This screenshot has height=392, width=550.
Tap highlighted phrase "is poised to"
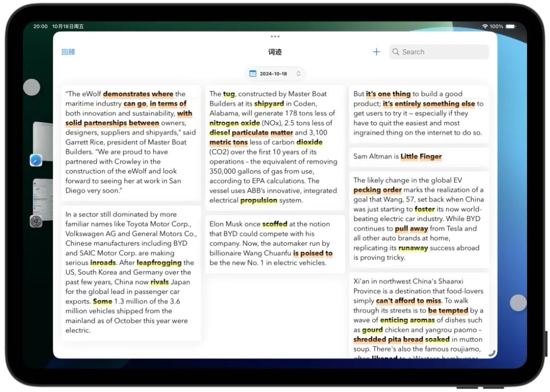coord(313,253)
